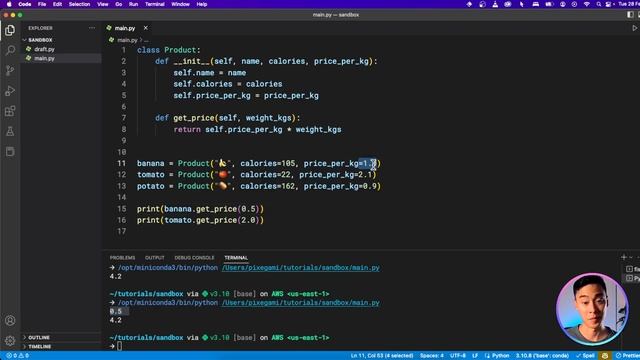640x360 pixels.
Task: Add a new terminal with plus icon
Action: tap(623, 257)
